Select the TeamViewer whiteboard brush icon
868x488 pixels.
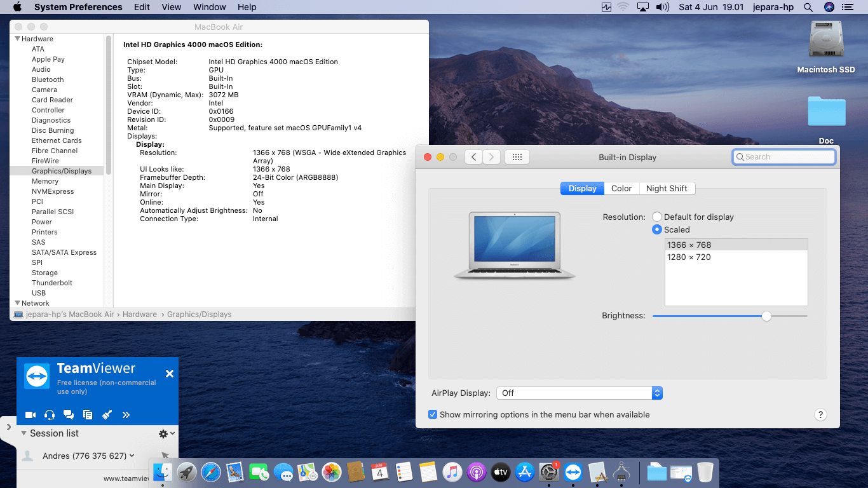107,415
